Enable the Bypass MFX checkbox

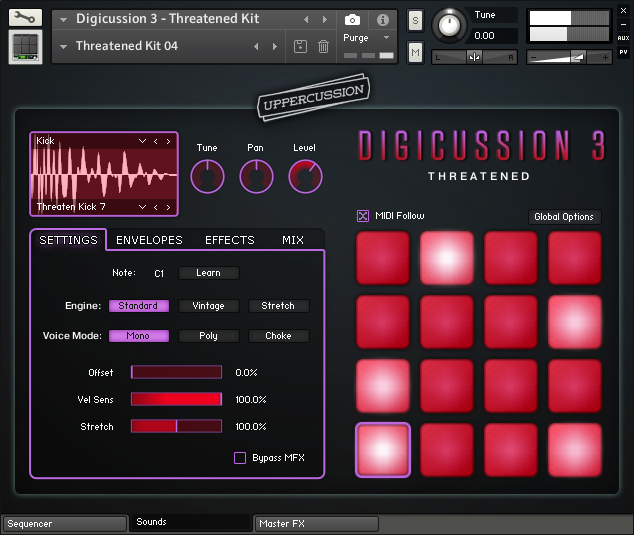coord(240,458)
